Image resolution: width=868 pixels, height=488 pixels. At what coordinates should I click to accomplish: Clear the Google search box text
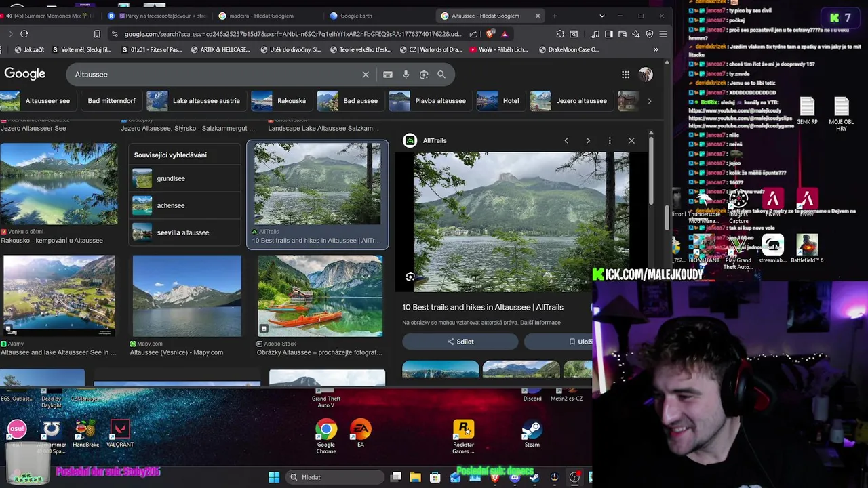(x=366, y=75)
